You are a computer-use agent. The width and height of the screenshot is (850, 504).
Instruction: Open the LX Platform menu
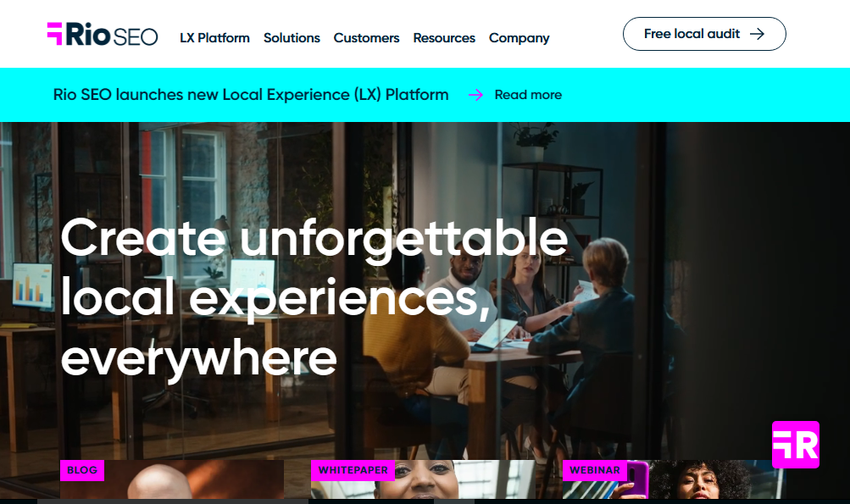point(214,38)
